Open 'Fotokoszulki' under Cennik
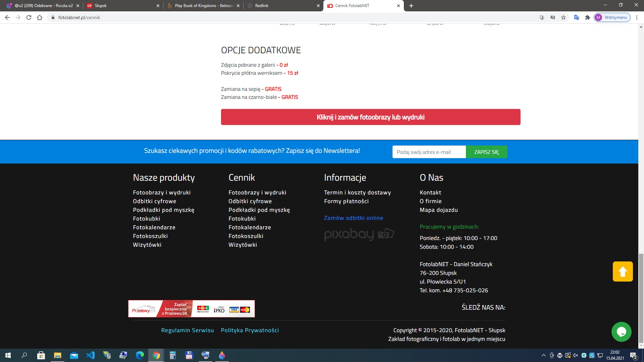The height and width of the screenshot is (362, 644). 246,236
